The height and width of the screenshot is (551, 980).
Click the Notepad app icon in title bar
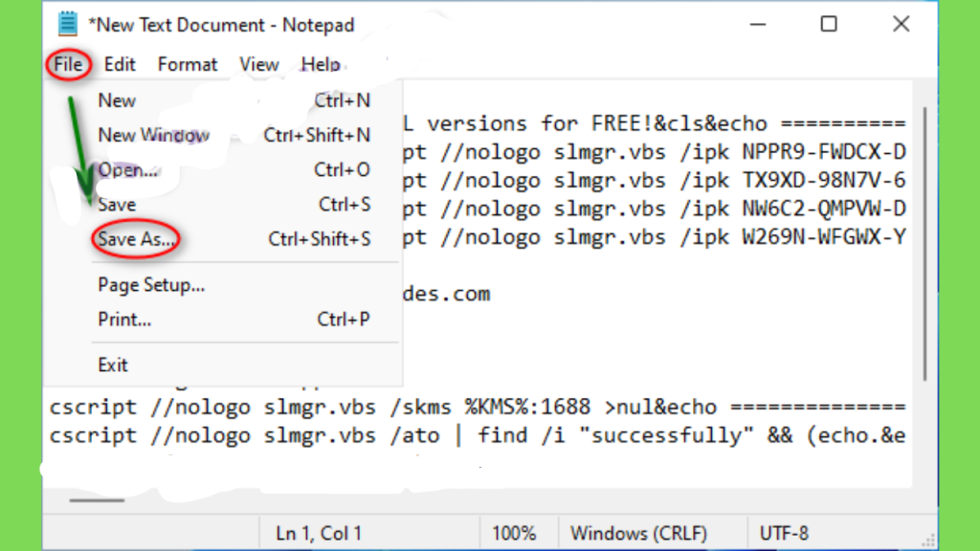point(67,24)
